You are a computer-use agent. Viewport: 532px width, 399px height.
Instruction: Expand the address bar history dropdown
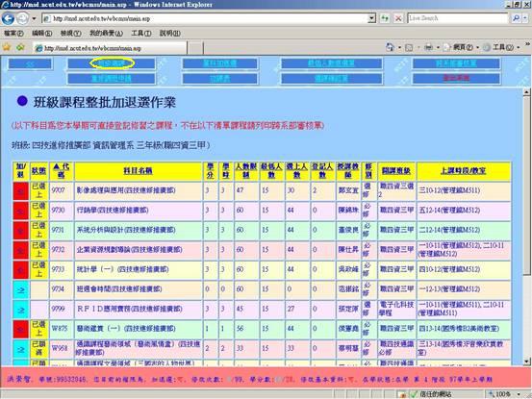372,18
